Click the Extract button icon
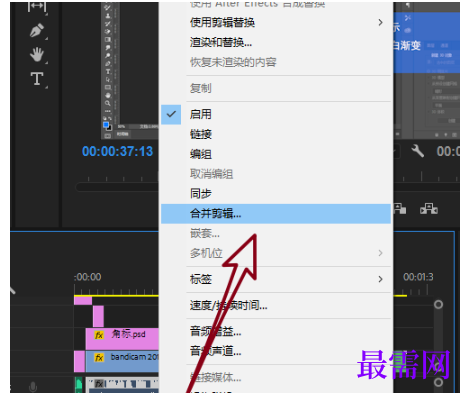469x396 pixels. [x=429, y=209]
